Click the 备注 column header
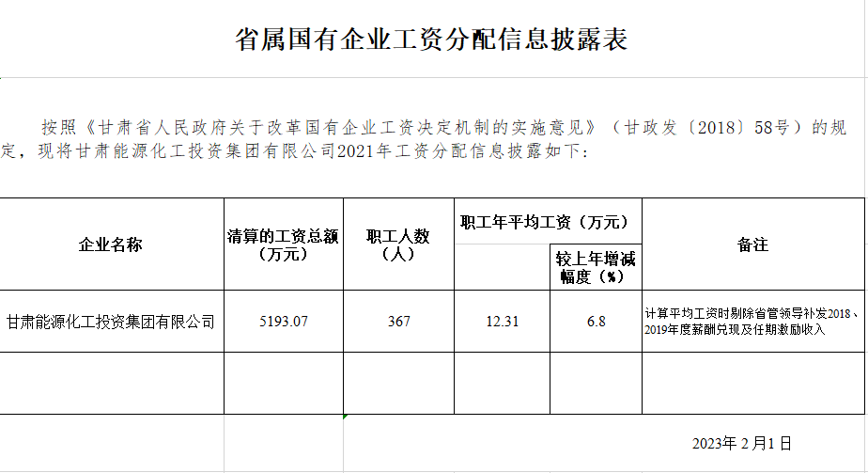868x473 pixels. click(x=753, y=244)
